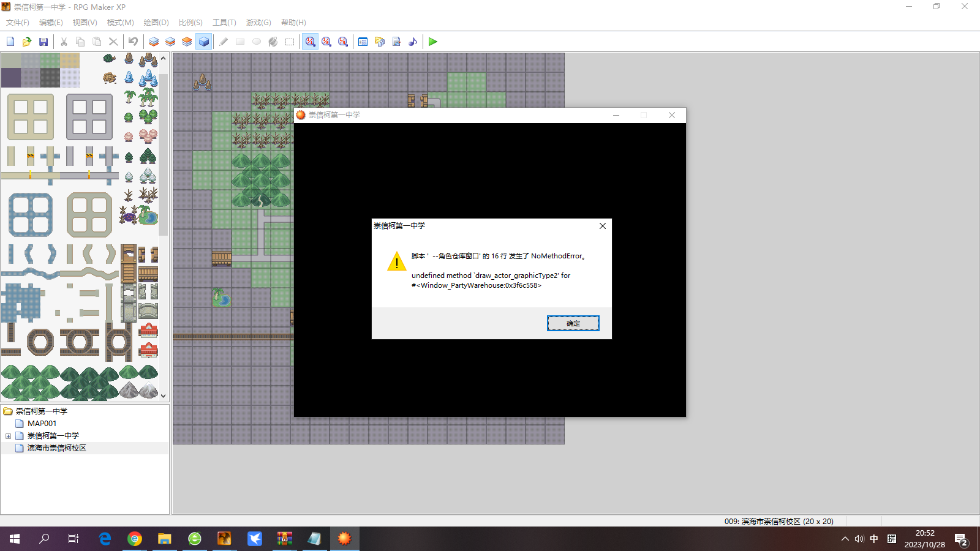Set map zoom to 1/4 scale

tap(343, 42)
